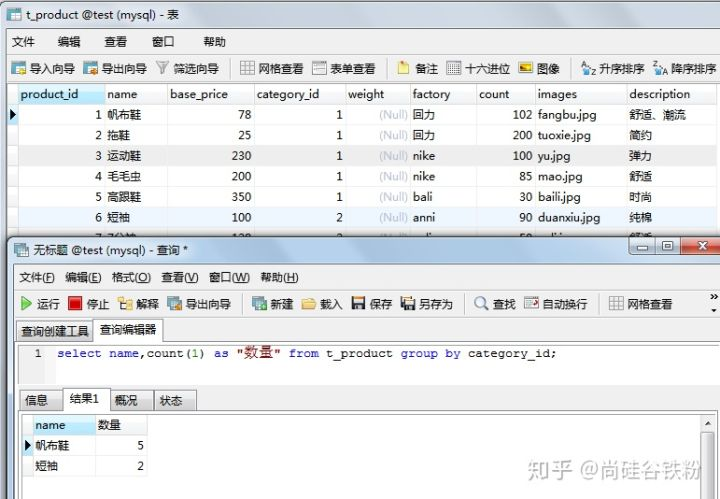Select cell duanxiu.jpg in images column
This screenshot has height=499, width=720.
(581, 217)
